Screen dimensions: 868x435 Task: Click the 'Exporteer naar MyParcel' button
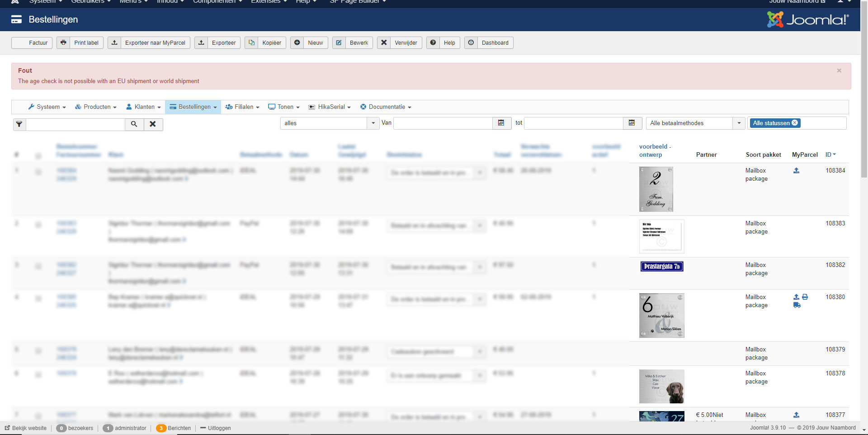pos(149,43)
